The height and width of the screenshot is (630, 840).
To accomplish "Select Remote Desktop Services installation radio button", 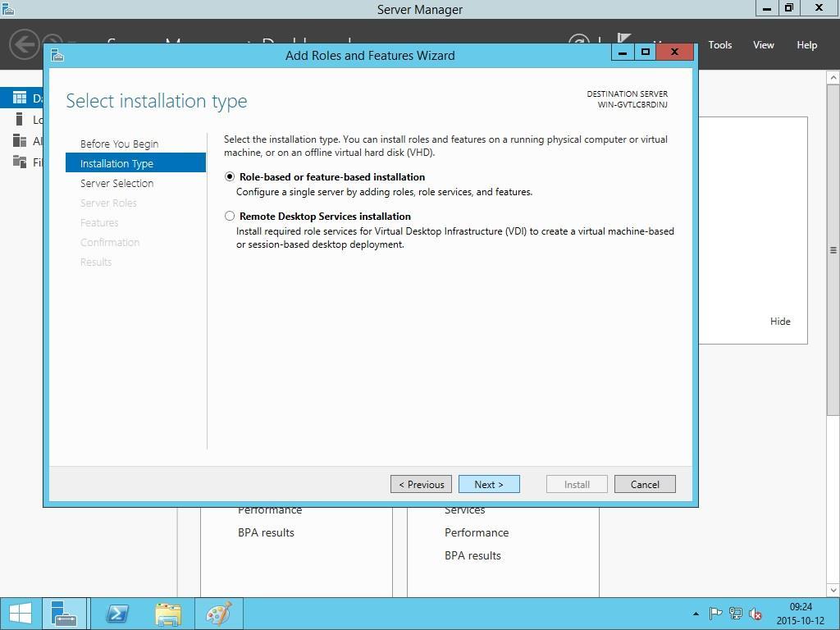I will pos(230,217).
